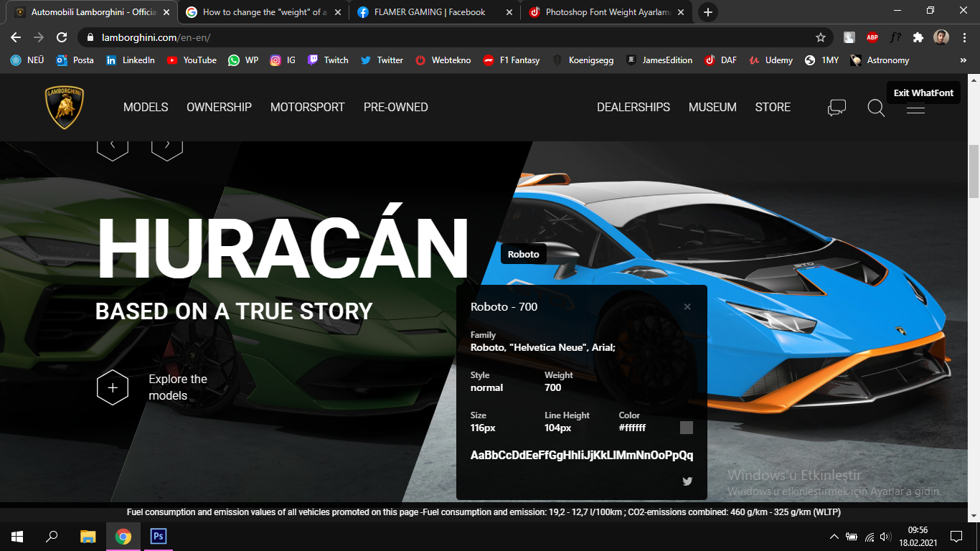
Task: Open the 1MY bookmark
Action: 822,60
